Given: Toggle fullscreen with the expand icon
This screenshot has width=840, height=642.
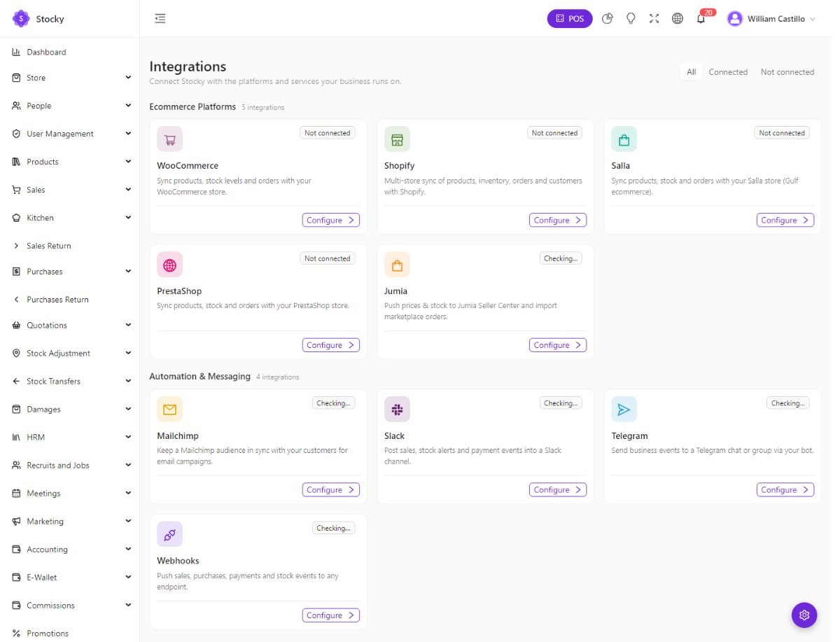Looking at the screenshot, I should click(x=654, y=19).
